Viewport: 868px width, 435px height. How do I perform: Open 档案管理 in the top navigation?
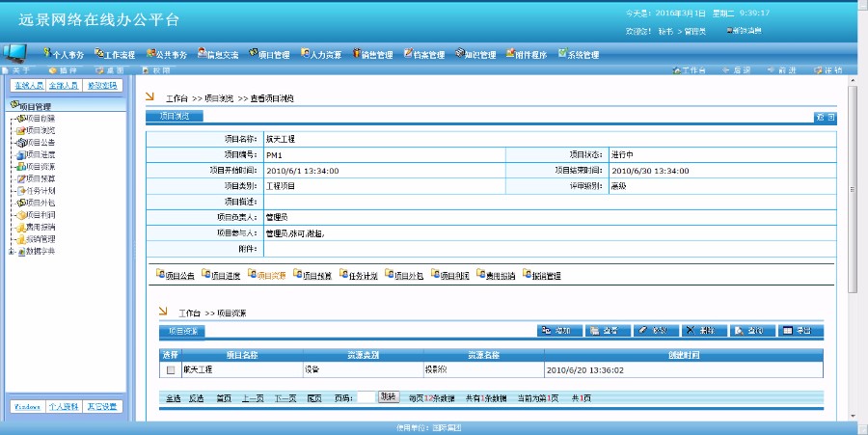pyautogui.click(x=424, y=54)
